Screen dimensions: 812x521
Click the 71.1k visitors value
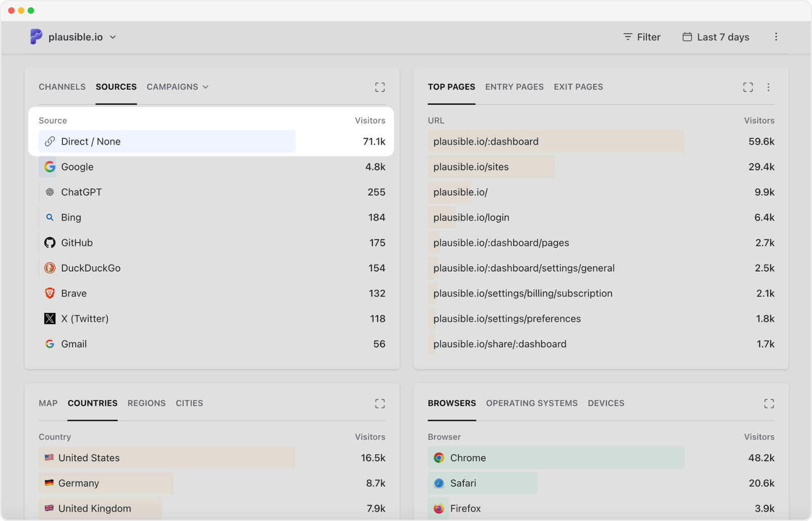pyautogui.click(x=374, y=142)
